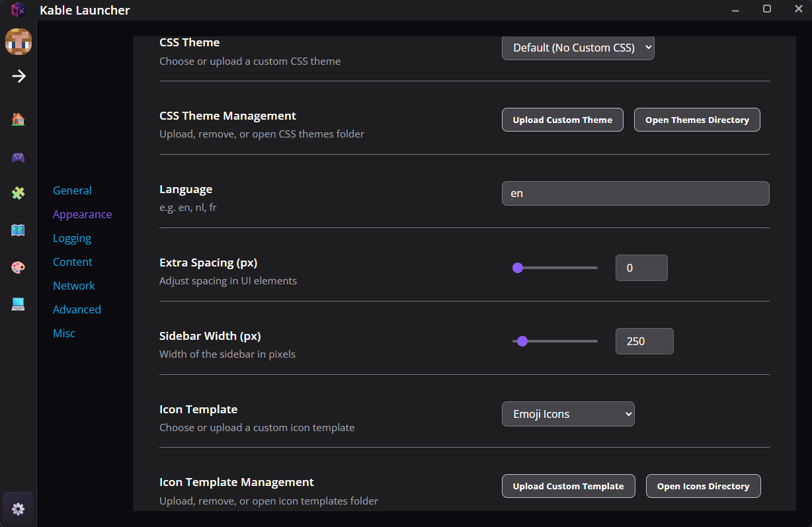The height and width of the screenshot is (527, 812).
Task: Switch to the Appearance settings tab
Action: click(x=82, y=214)
